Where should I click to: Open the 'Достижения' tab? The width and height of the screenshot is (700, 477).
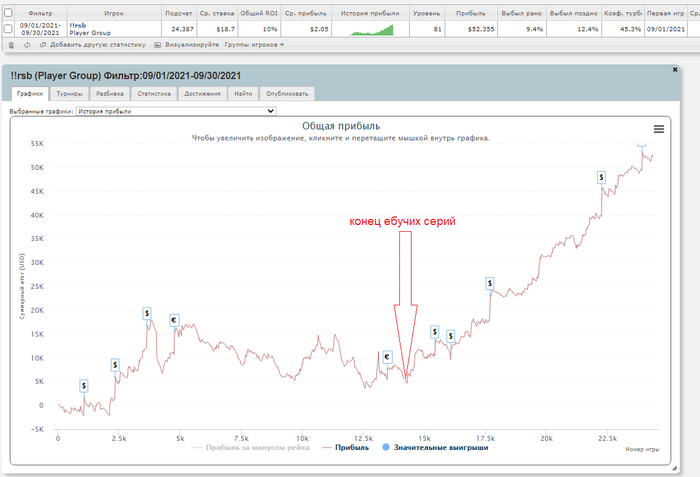202,94
